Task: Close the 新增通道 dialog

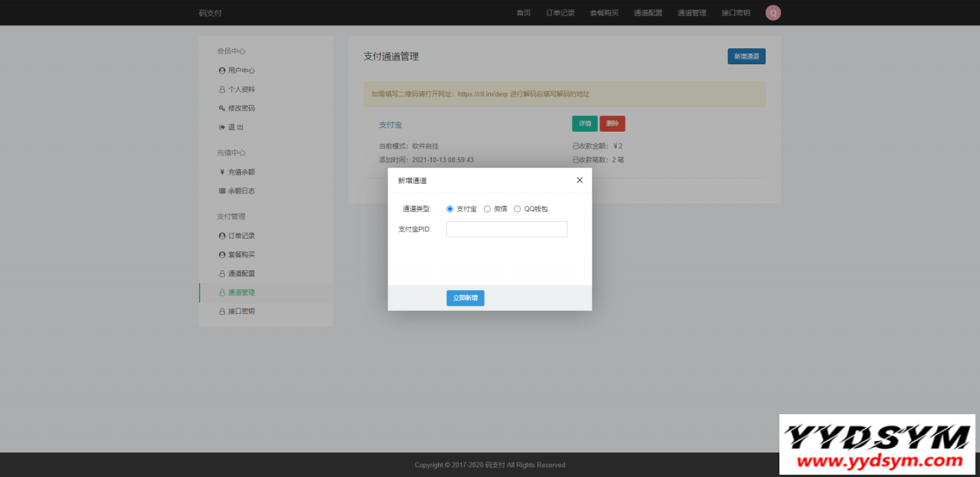Action: coord(580,181)
